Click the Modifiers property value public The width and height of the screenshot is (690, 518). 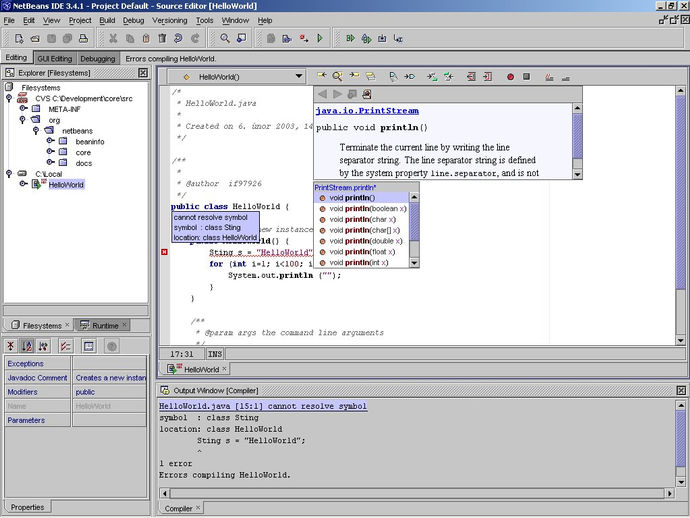(x=110, y=392)
